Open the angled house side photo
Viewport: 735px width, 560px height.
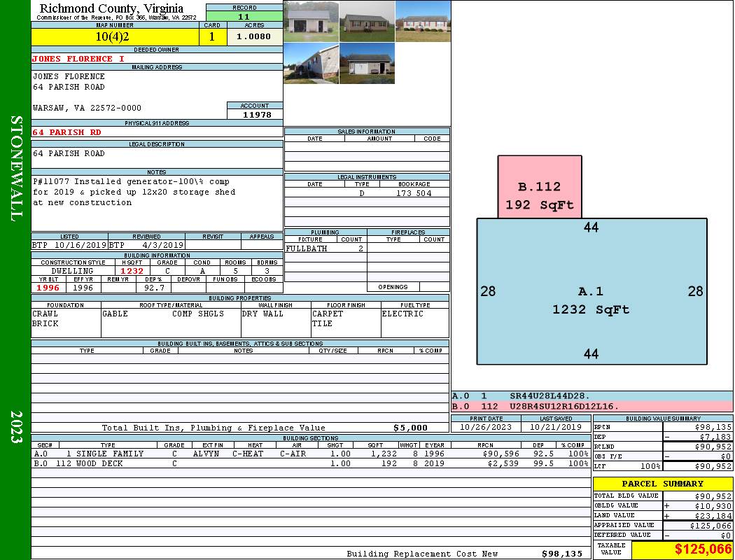pos(311,64)
